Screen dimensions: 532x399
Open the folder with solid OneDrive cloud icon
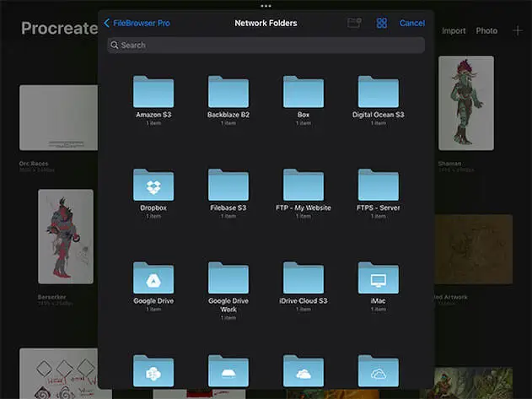(x=304, y=371)
